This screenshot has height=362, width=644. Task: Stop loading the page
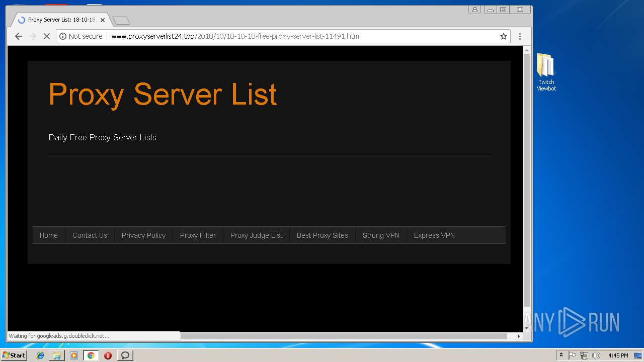47,36
